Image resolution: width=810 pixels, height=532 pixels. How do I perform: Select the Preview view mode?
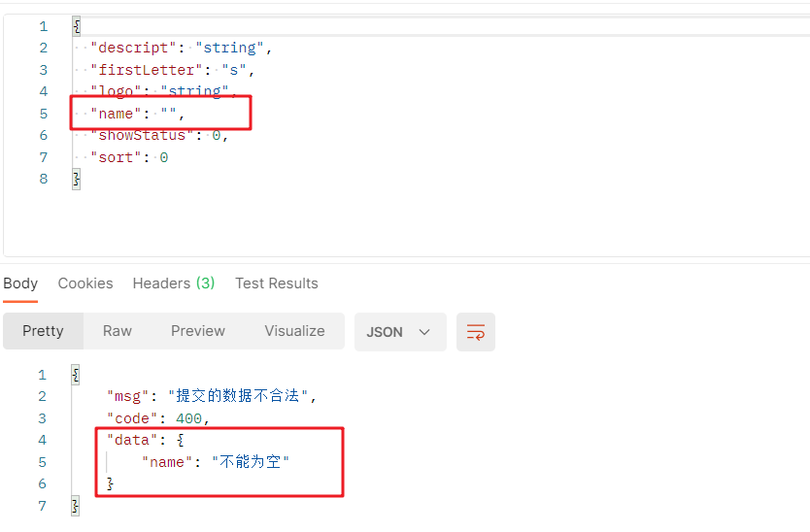[x=198, y=331]
